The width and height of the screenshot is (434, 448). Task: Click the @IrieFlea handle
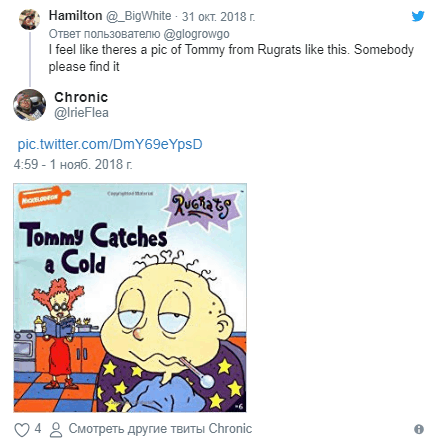tap(81, 113)
